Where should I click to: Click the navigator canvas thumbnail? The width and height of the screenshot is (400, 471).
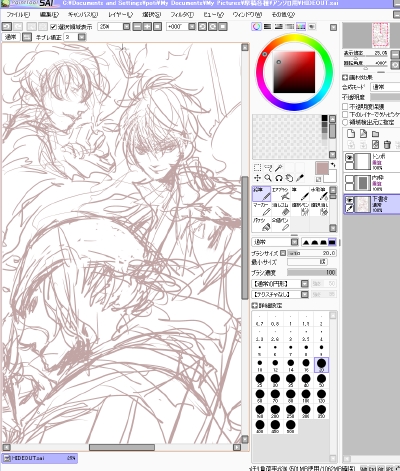coord(380,35)
